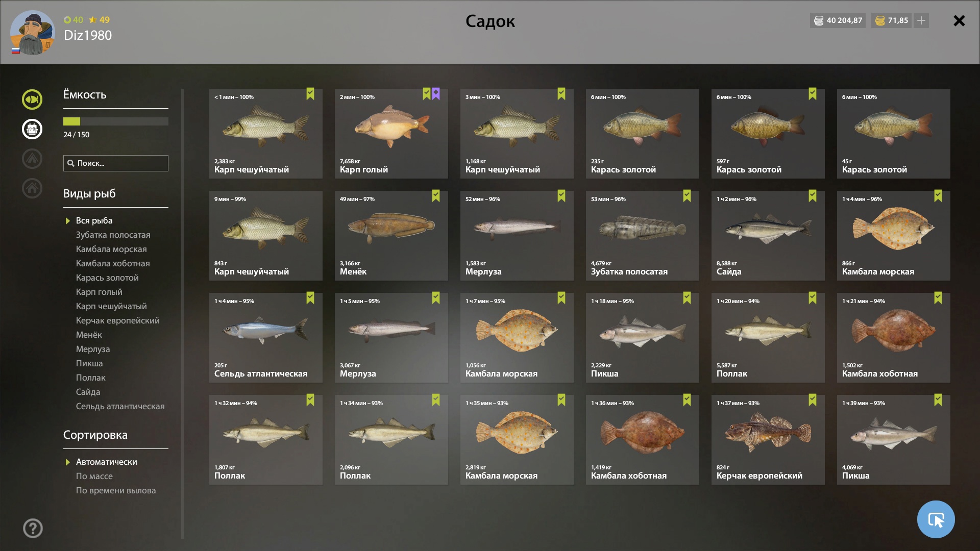The image size is (980, 551).
Task: Open the home base sidebar icon
Action: coord(32,188)
